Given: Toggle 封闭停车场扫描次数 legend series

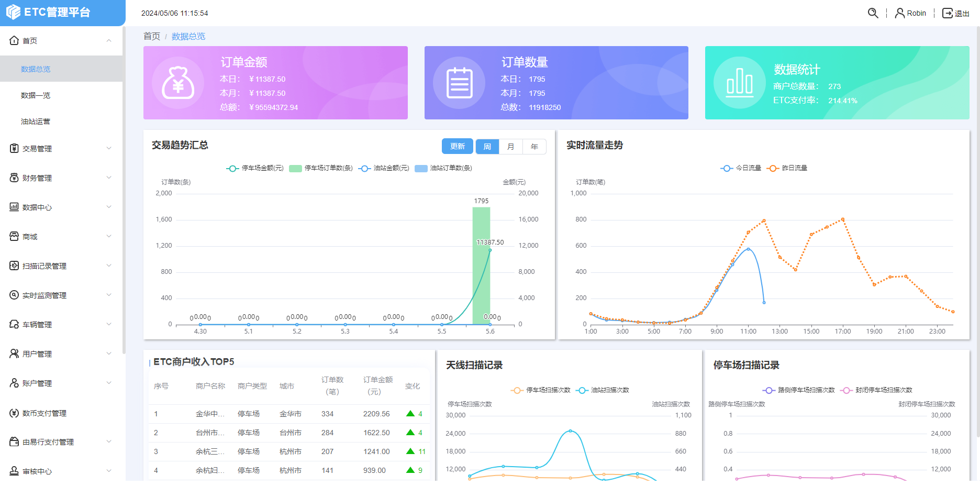Looking at the screenshot, I should point(876,390).
